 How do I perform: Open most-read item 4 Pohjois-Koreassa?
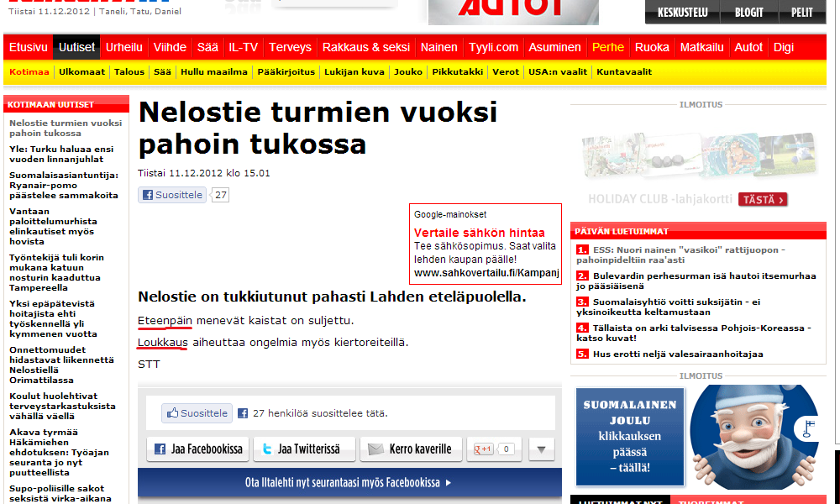(x=695, y=333)
